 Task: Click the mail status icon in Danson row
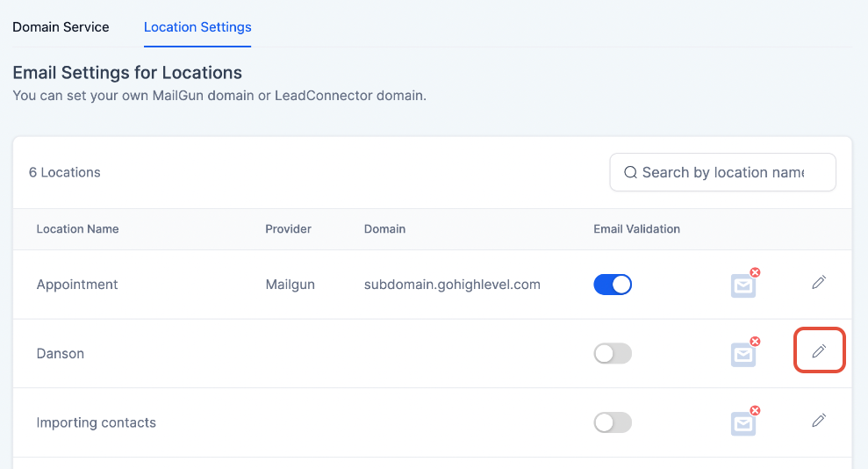[744, 353]
